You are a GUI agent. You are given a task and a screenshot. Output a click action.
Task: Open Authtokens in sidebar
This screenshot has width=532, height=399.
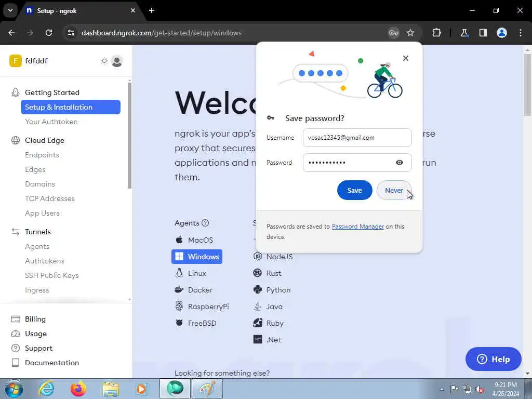45,261
